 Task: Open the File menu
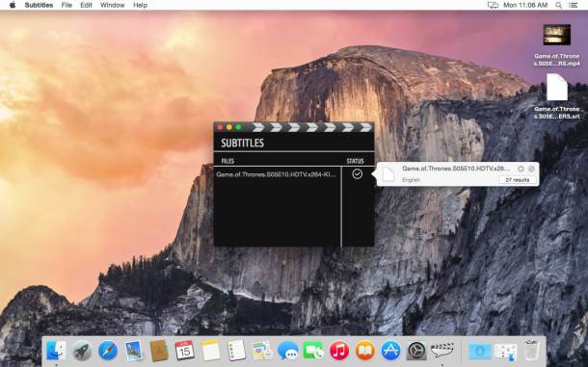tap(67, 5)
